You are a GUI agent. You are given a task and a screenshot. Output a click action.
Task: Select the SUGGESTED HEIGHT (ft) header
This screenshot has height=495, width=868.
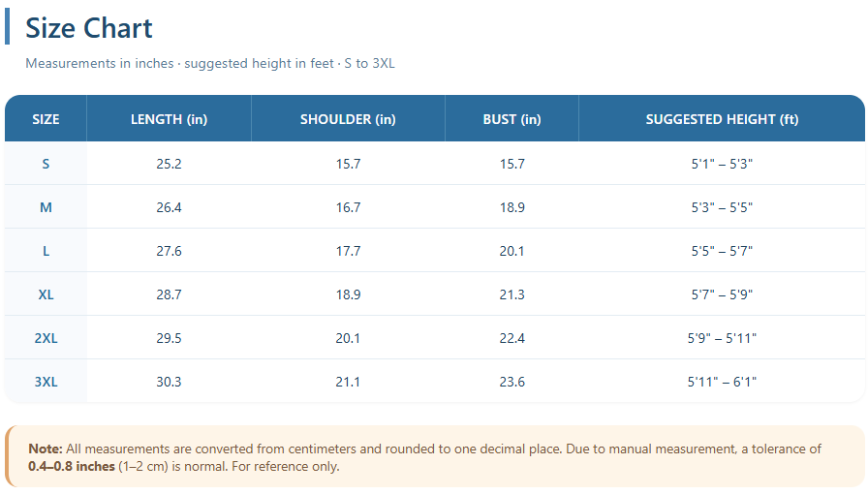(x=722, y=119)
